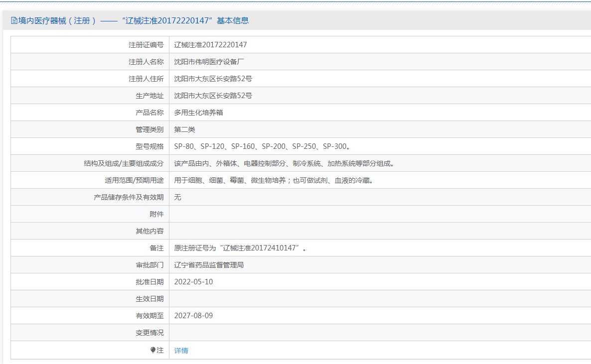Click the 无 value for storage conditions
Image resolution: width=591 pixels, height=364 pixels.
(178, 197)
